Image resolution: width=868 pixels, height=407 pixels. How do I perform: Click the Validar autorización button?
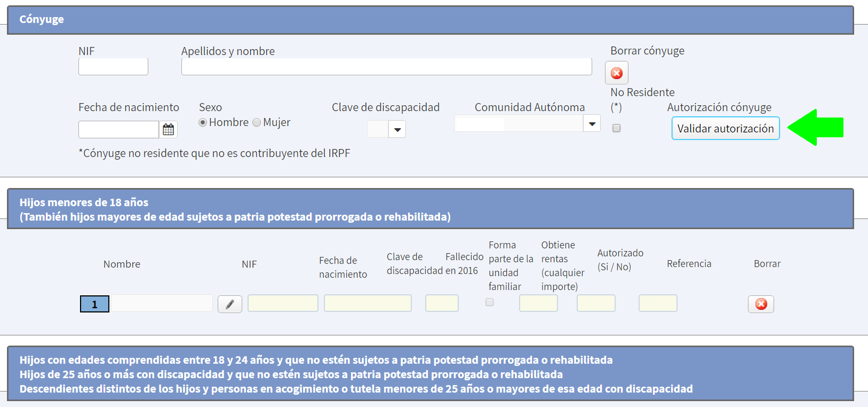726,128
